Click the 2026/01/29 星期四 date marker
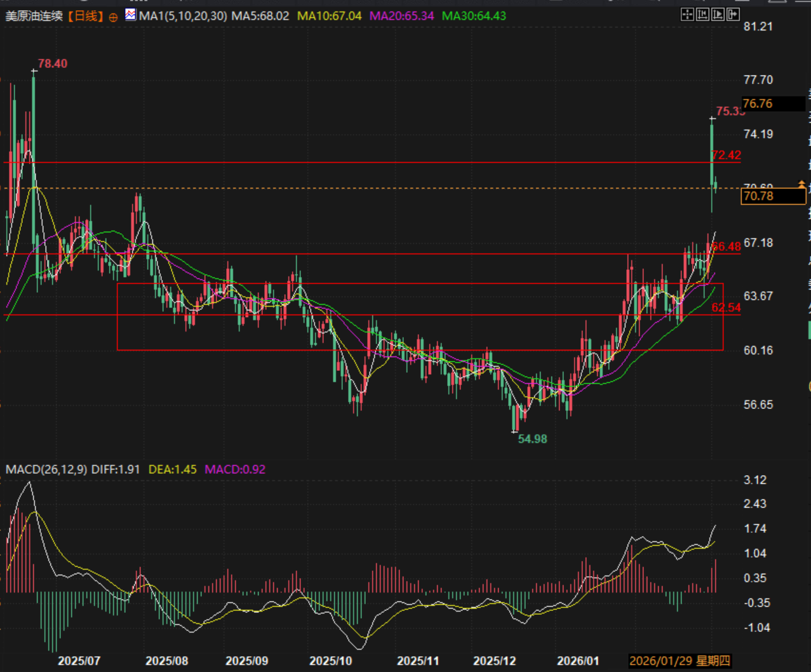811x672 pixels. tap(680, 661)
